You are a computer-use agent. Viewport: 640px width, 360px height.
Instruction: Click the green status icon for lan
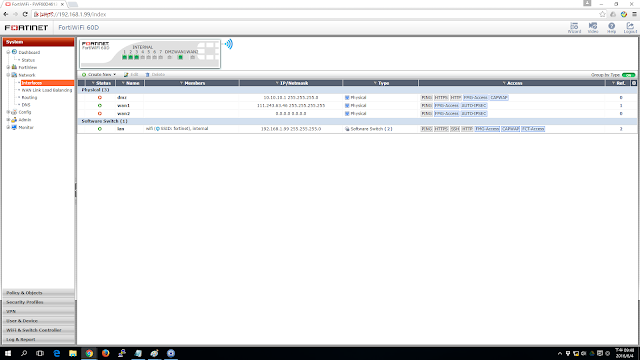coord(100,129)
